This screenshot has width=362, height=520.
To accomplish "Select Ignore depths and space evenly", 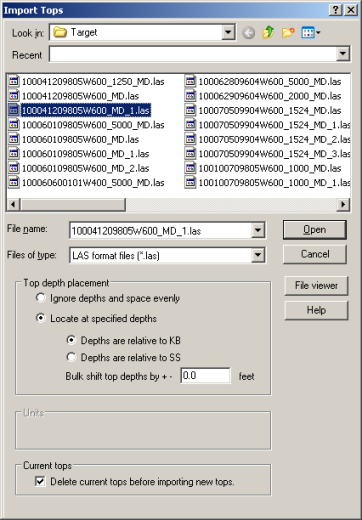I will pyautogui.click(x=40, y=298).
